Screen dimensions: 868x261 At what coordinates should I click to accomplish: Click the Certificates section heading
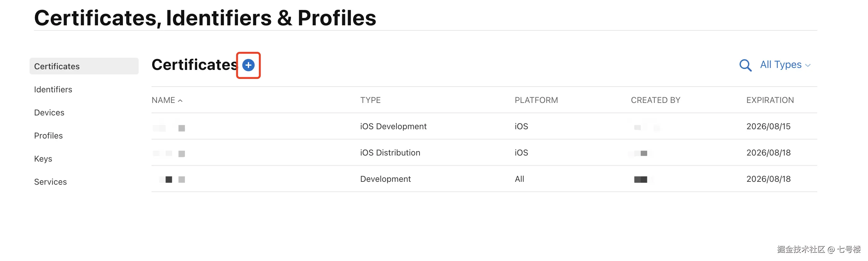(195, 65)
